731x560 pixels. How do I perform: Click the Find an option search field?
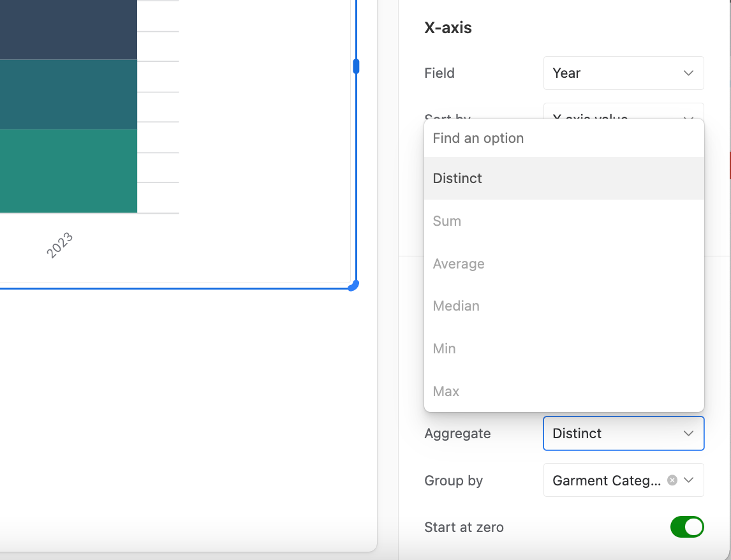[x=564, y=138]
